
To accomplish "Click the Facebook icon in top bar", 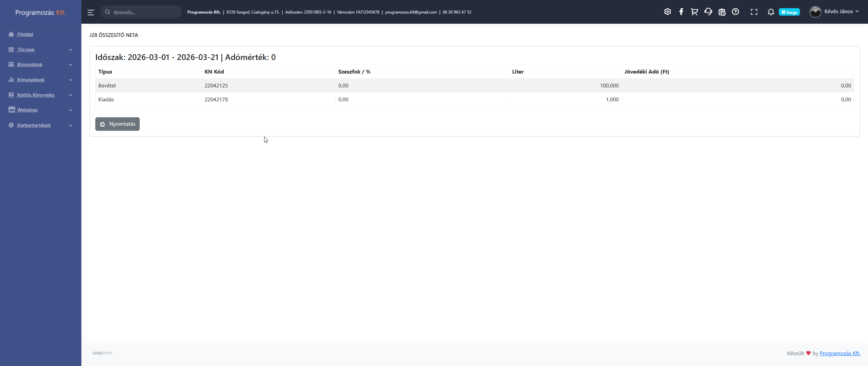I will 681,12.
